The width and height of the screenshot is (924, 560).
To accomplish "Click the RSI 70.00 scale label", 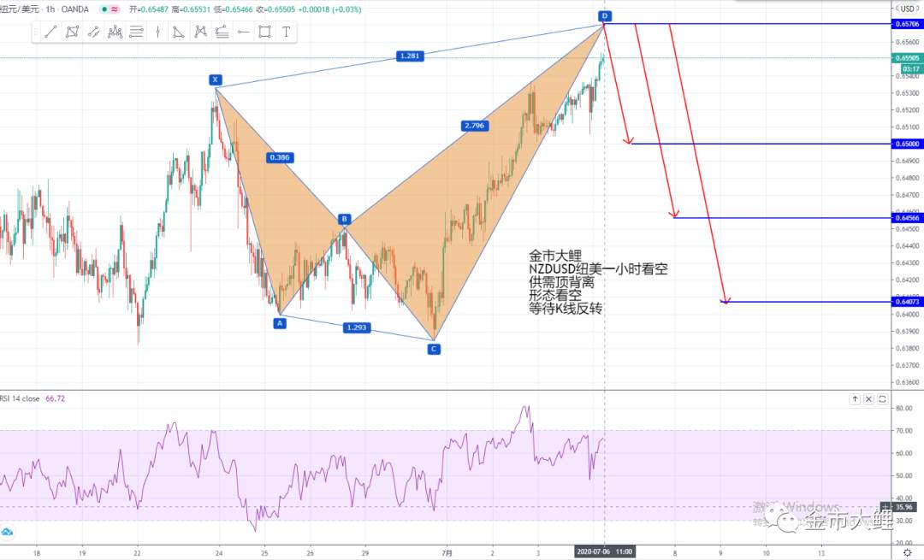I will click(904, 430).
